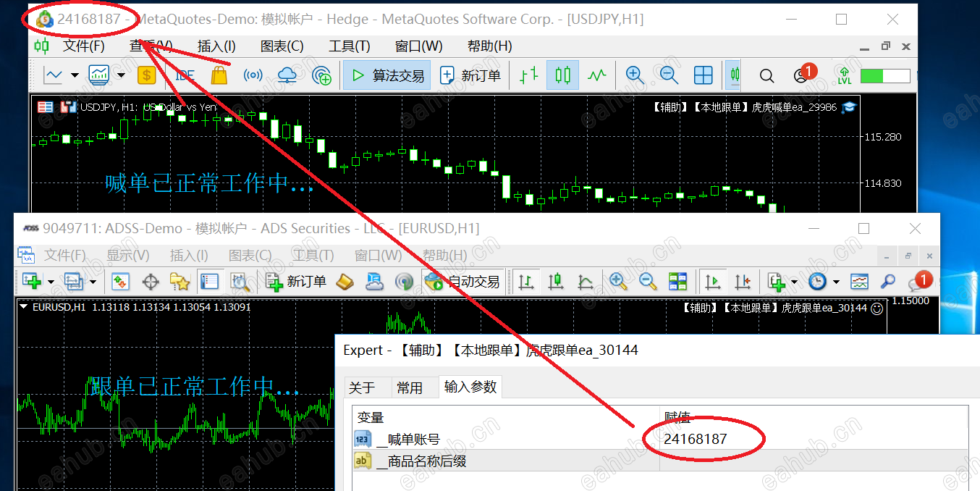Image resolution: width=980 pixels, height=491 pixels.
Task: Open 图表(C) menu in MetaTrader 5 window
Action: 282,46
